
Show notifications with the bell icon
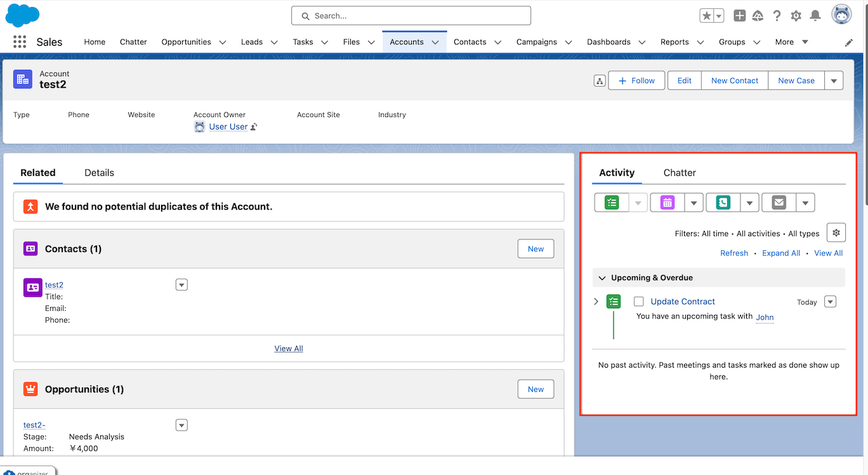pyautogui.click(x=815, y=16)
